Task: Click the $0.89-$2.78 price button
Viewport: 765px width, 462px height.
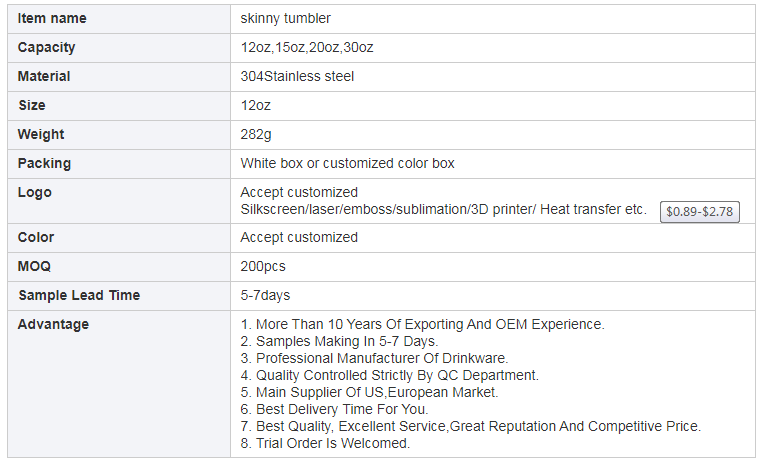Action: point(699,212)
